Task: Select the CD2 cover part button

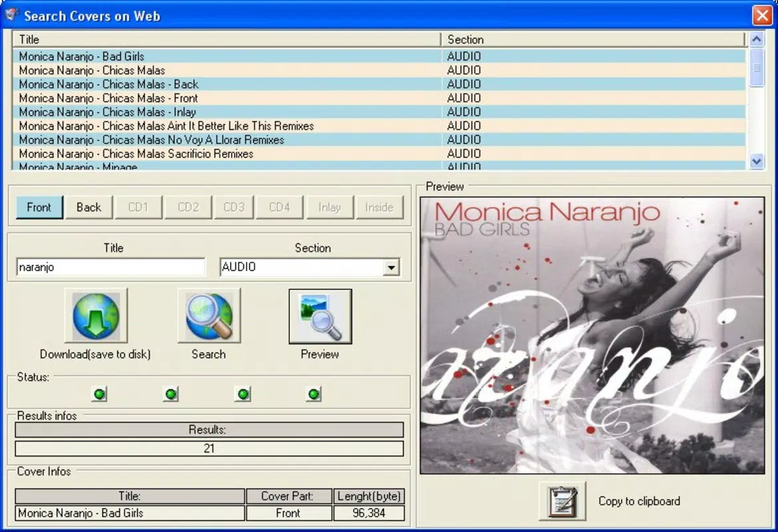Action: (188, 207)
